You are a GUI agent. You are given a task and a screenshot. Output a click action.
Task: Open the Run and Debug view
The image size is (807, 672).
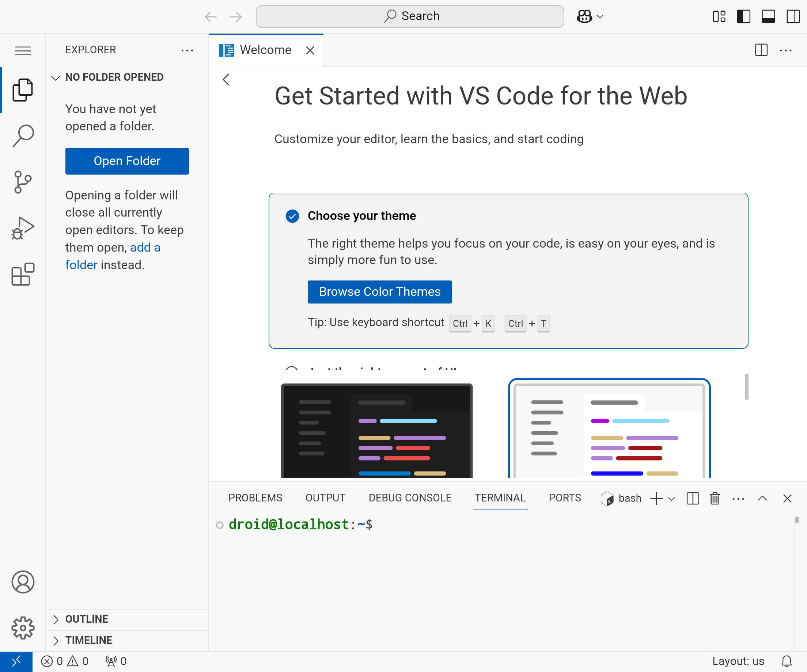(x=23, y=228)
